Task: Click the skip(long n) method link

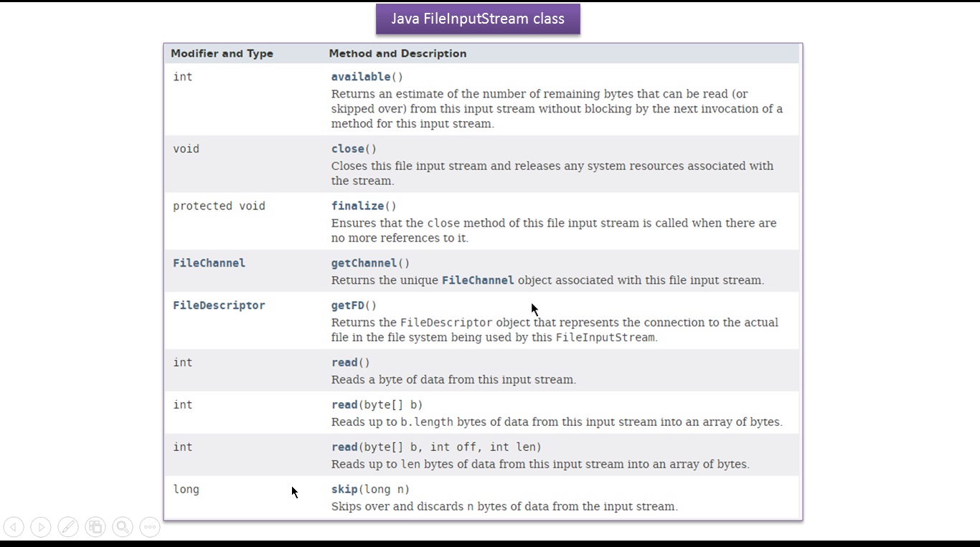Action: point(344,489)
